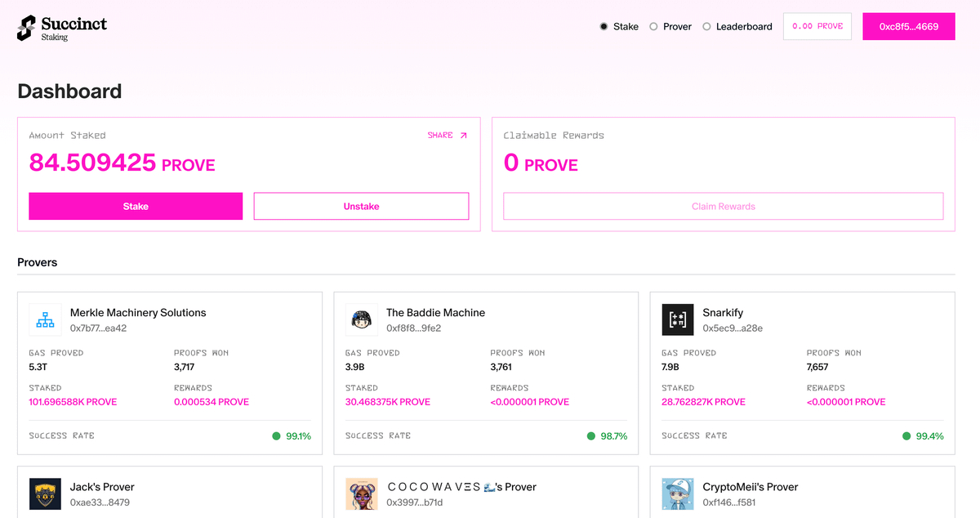Image resolution: width=980 pixels, height=518 pixels.
Task: Click the pink Stake button
Action: pyautogui.click(x=136, y=206)
